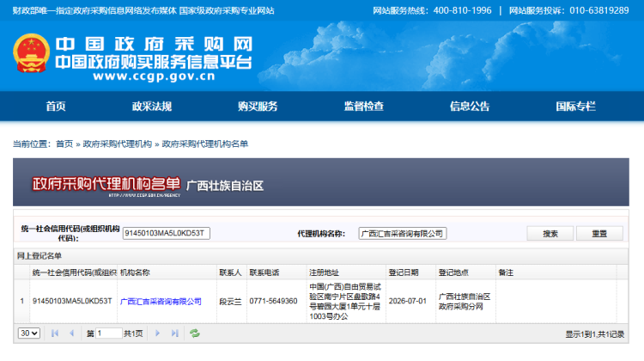This screenshot has width=644, height=361.
Task: Select the 广西壮族自治区政府采购分网 cell
Action: (x=465, y=302)
